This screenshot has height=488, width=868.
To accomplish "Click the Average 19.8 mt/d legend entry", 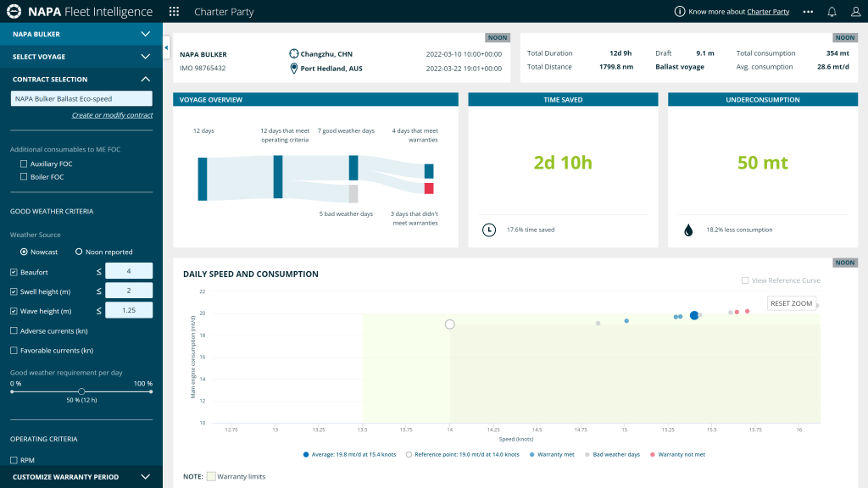I will click(349, 455).
